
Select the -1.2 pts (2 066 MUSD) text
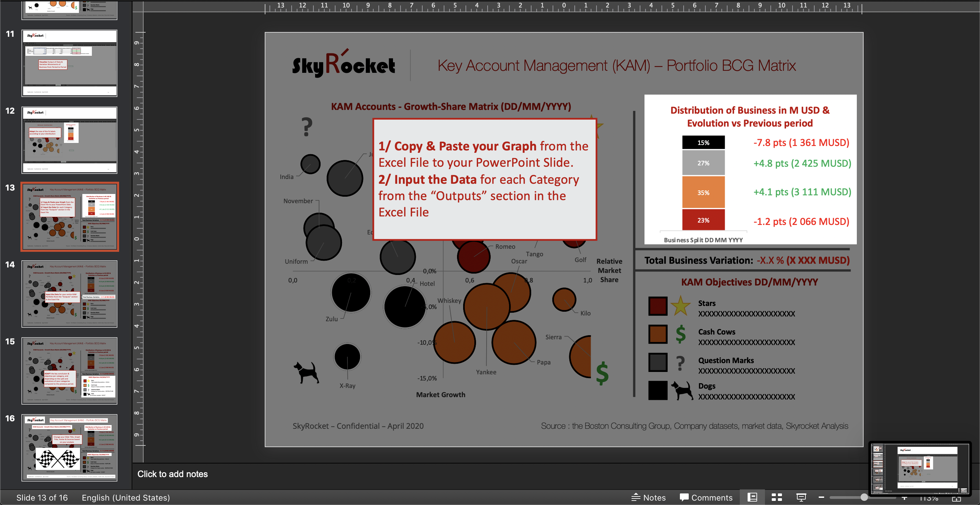click(x=801, y=221)
